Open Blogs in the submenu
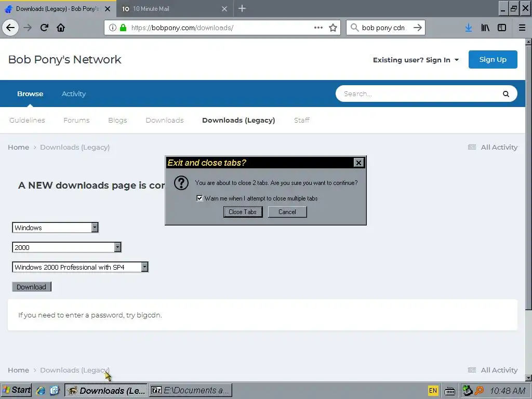This screenshot has width=532, height=399. (117, 120)
